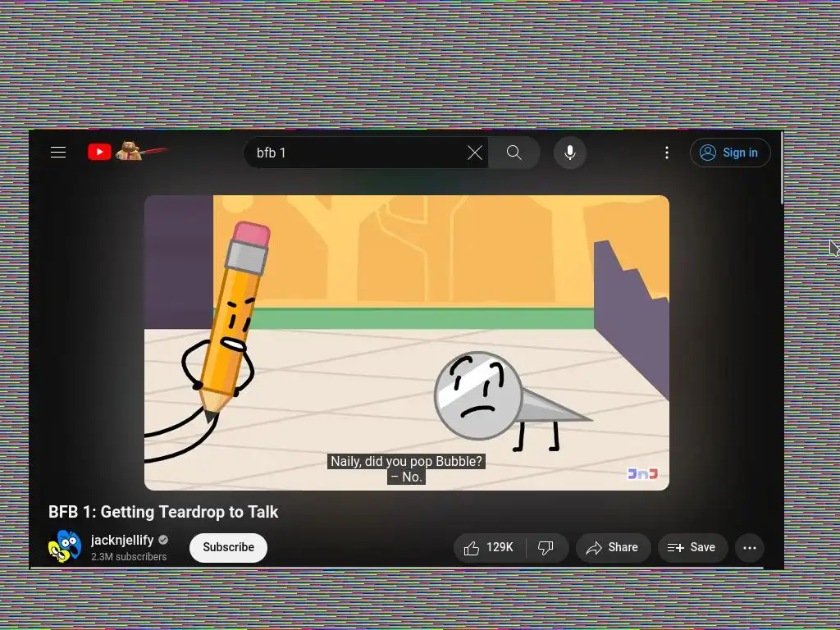Click the '2.3M subscribers' text
The height and width of the screenshot is (630, 840).
pos(129,557)
